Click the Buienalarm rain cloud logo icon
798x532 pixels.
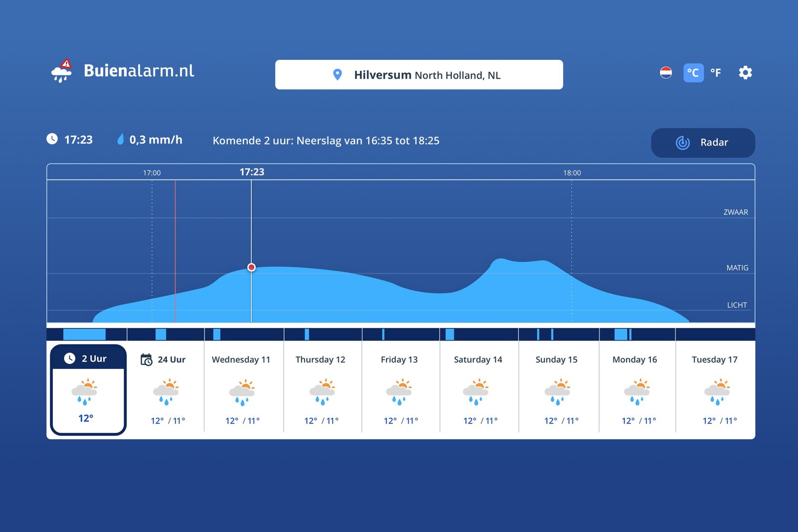click(x=61, y=72)
